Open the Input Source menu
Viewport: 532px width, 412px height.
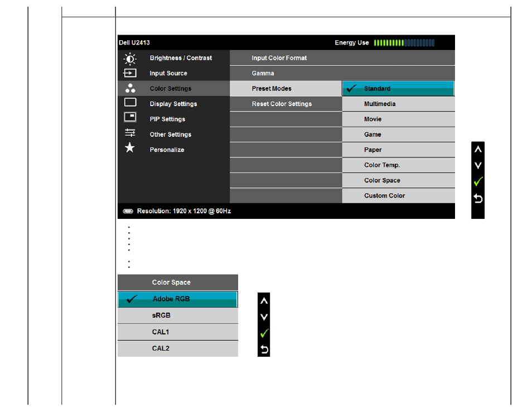(x=174, y=73)
